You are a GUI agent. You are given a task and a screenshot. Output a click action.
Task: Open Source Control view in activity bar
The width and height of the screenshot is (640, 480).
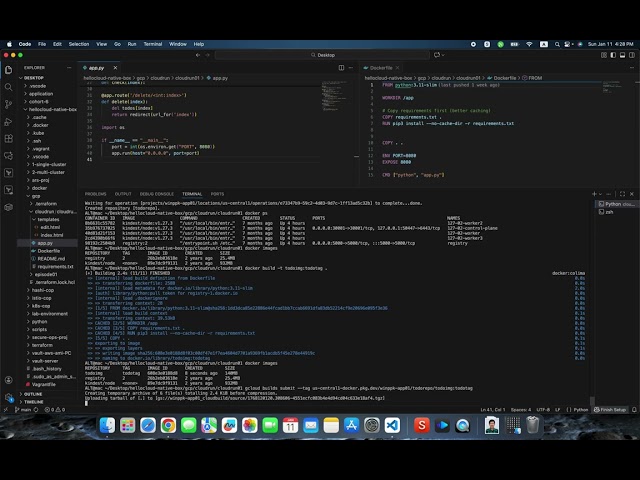9,104
